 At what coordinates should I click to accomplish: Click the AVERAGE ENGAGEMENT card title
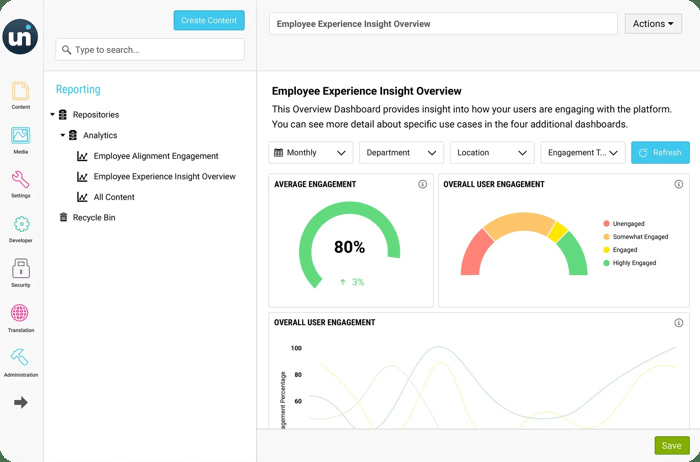tap(315, 184)
